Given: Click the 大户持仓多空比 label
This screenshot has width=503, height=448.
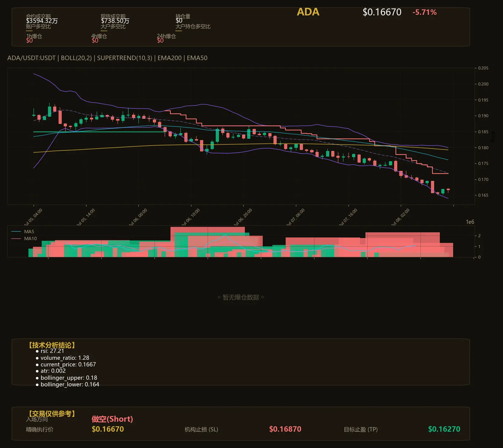Looking at the screenshot, I should (193, 26).
